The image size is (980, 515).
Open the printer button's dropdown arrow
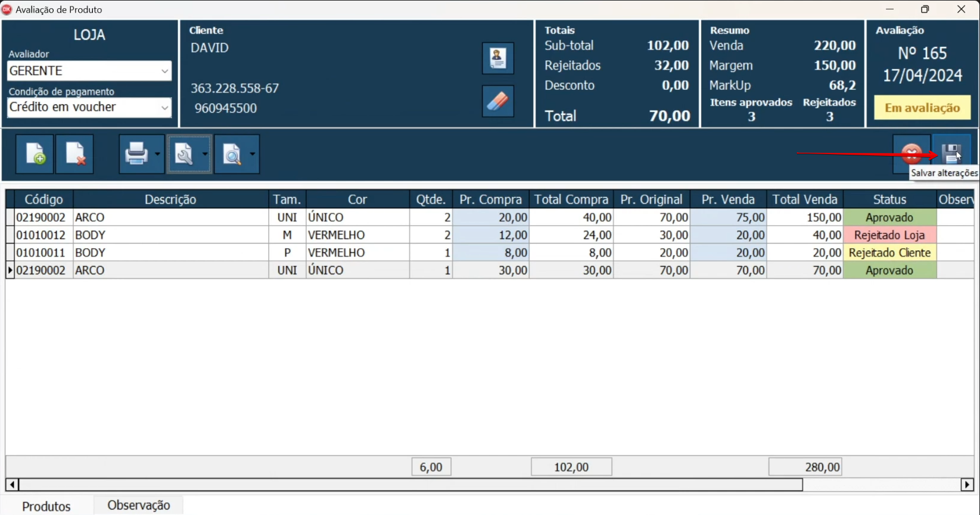[158, 154]
